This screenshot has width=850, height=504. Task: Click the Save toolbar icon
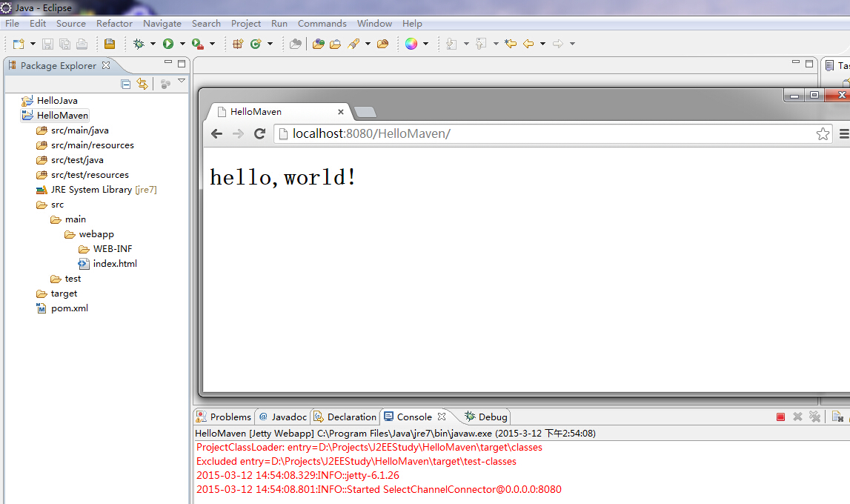point(47,44)
